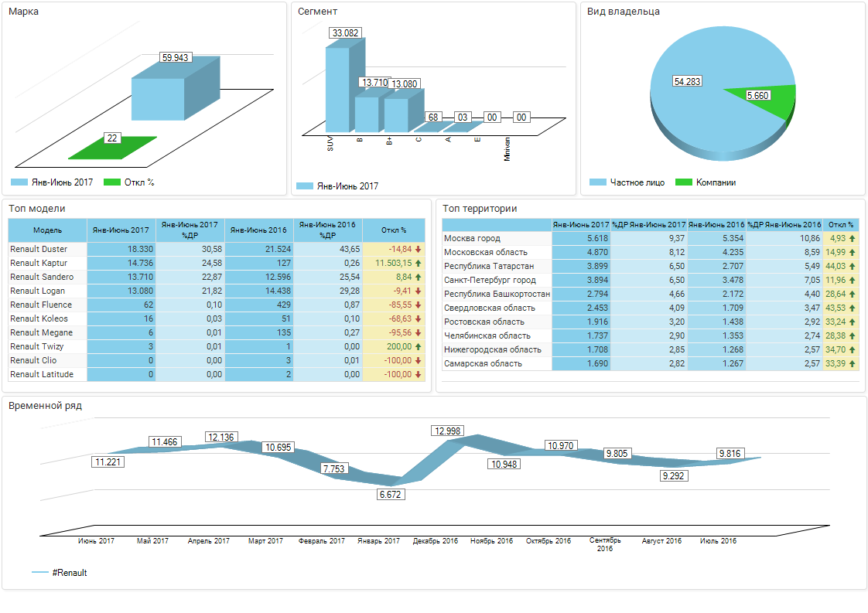
Task: Sort by Модель column header
Action: coord(48,230)
